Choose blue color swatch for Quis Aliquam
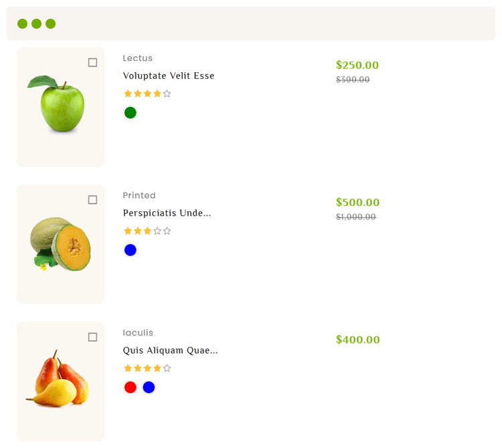This screenshot has width=502, height=448. coord(149,387)
